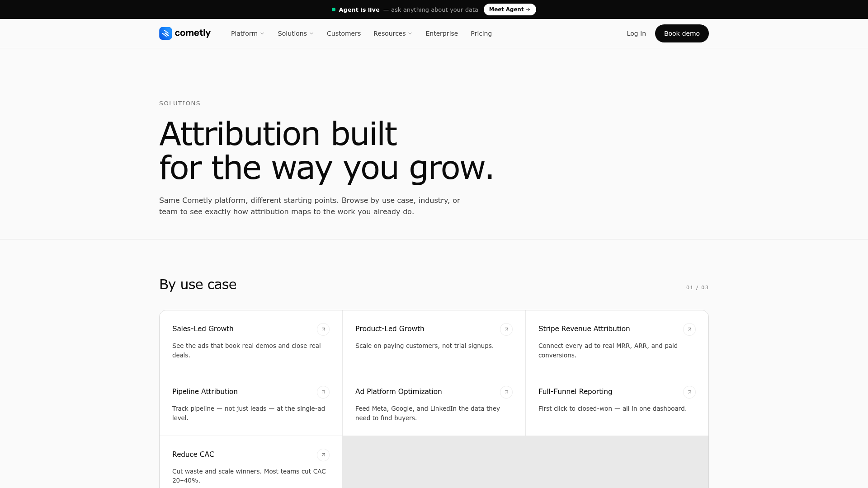868x488 pixels.
Task: Select the Sales-Led Growth card title
Action: coord(203,329)
